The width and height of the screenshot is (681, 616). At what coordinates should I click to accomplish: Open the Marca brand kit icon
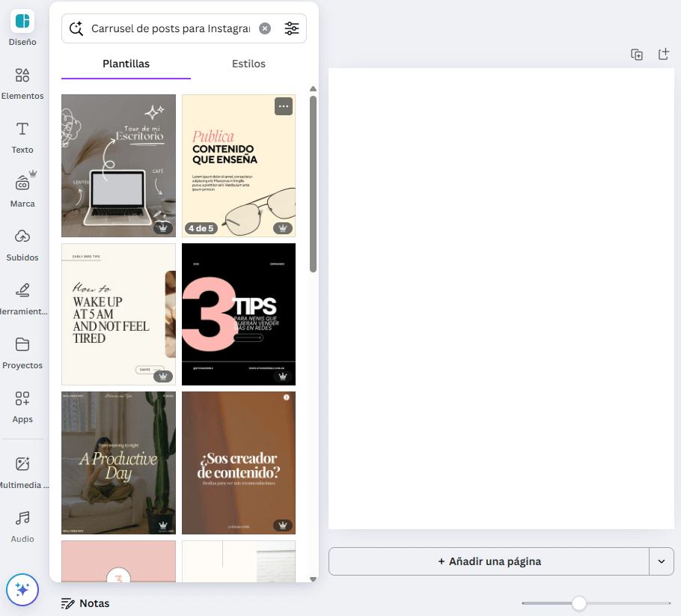pyautogui.click(x=22, y=183)
